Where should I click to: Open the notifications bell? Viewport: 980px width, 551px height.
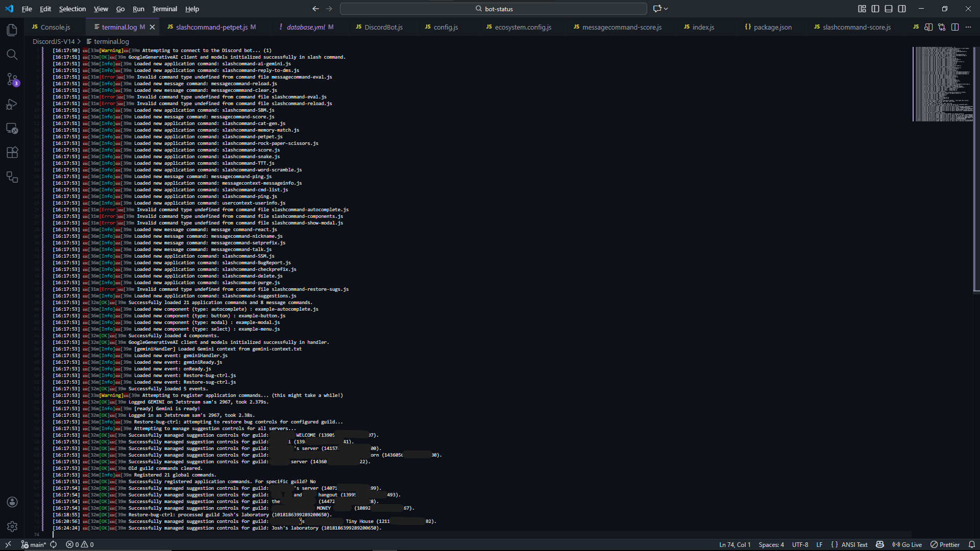pos(971,544)
